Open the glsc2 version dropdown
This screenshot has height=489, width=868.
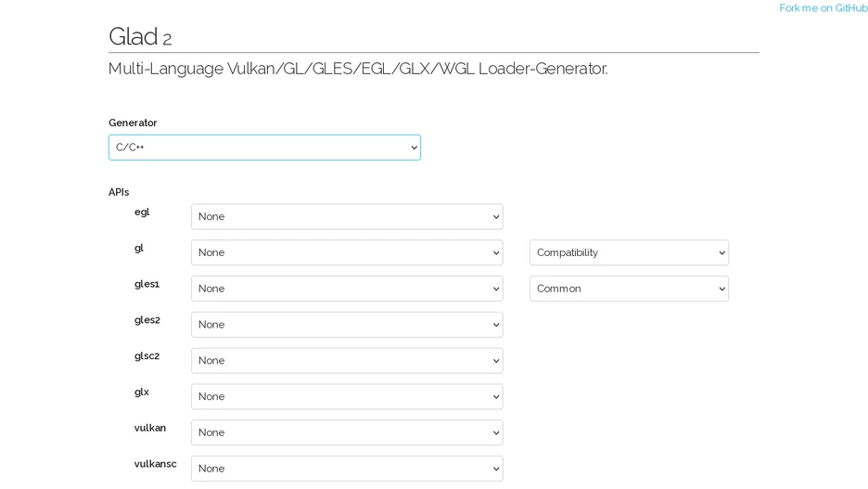347,361
